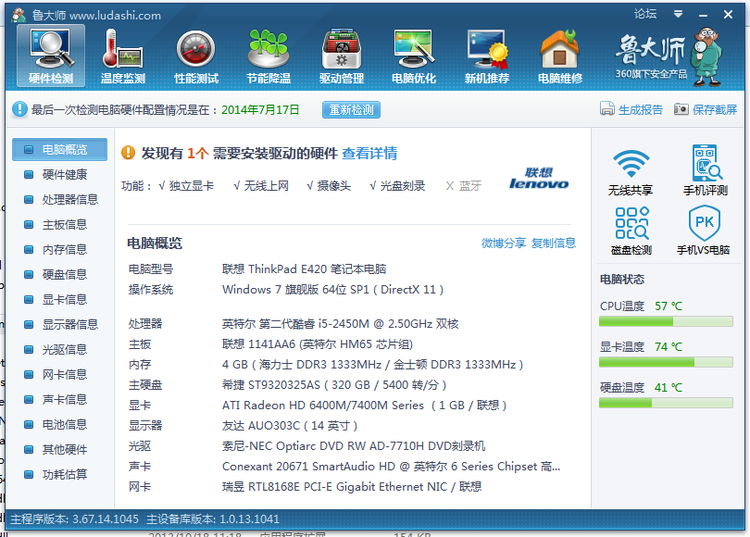This screenshot has width=750, height=537.
Task: Open the 节能降温 energy saving tool
Action: pyautogui.click(x=269, y=55)
